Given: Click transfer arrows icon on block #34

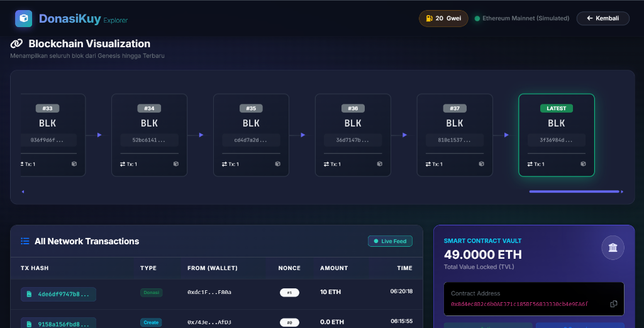Looking at the screenshot, I should point(123,164).
